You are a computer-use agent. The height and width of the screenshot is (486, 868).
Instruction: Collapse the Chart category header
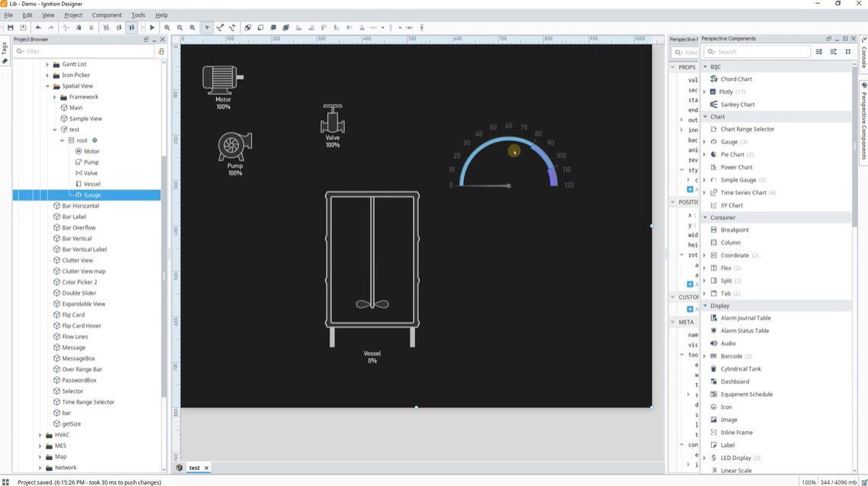tap(706, 117)
